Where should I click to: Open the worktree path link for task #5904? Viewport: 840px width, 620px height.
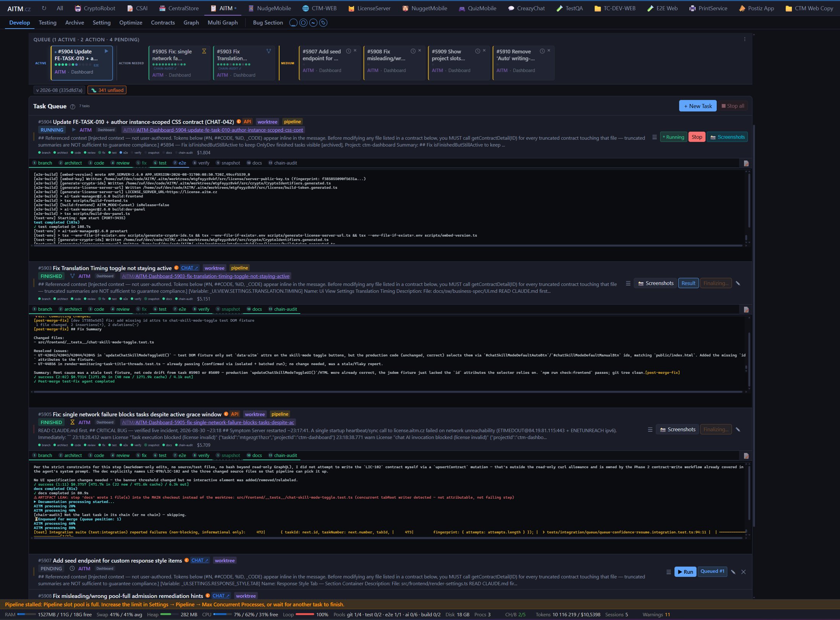pos(213,130)
